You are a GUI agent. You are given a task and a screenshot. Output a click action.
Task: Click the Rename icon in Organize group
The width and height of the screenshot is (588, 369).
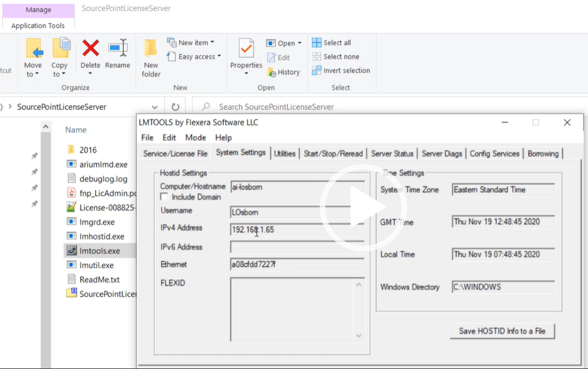tap(117, 48)
